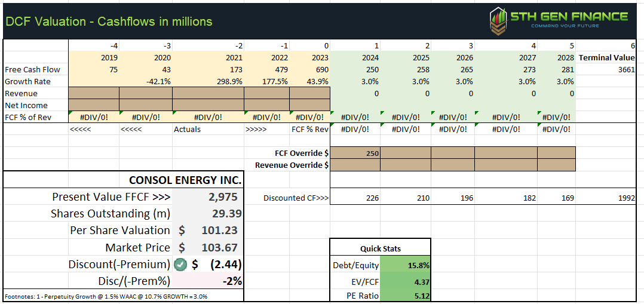The height and width of the screenshot is (304, 644).
Task: Select 2023 Free Cash Flow value 690
Action: pyautogui.click(x=323, y=69)
